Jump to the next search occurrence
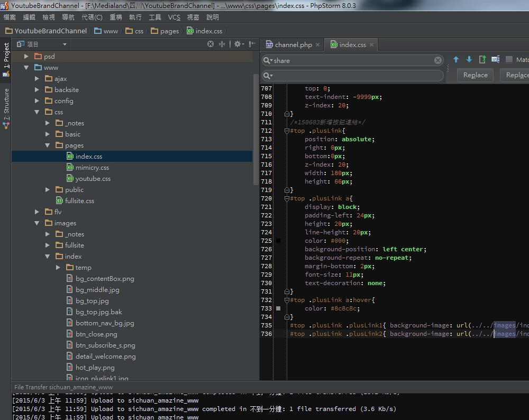The image size is (529, 420). pyautogui.click(x=469, y=60)
